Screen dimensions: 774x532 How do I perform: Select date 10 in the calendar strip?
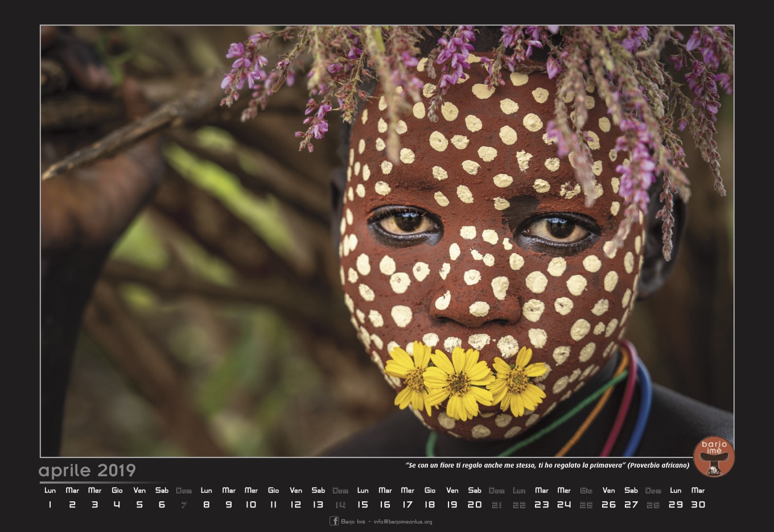click(251, 504)
